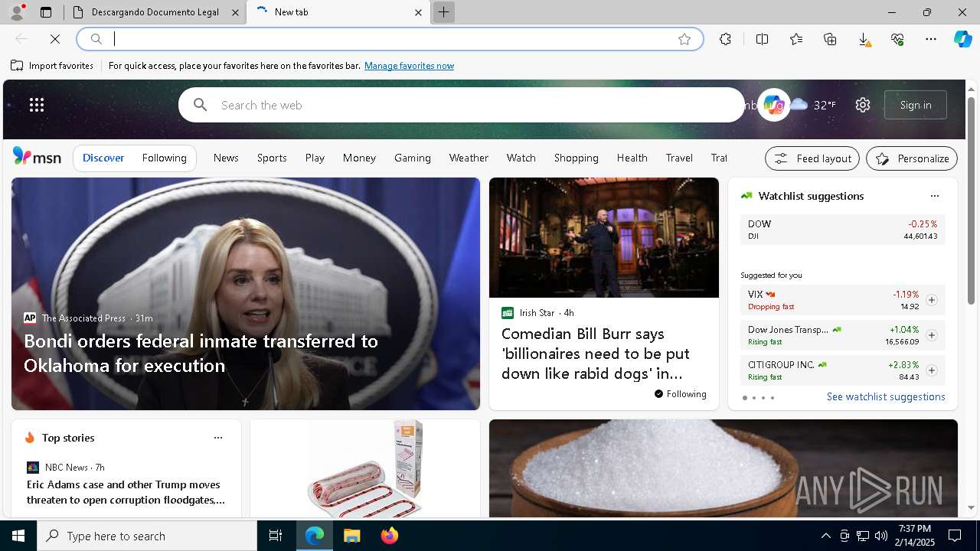Open the Gaming category

[x=413, y=158]
